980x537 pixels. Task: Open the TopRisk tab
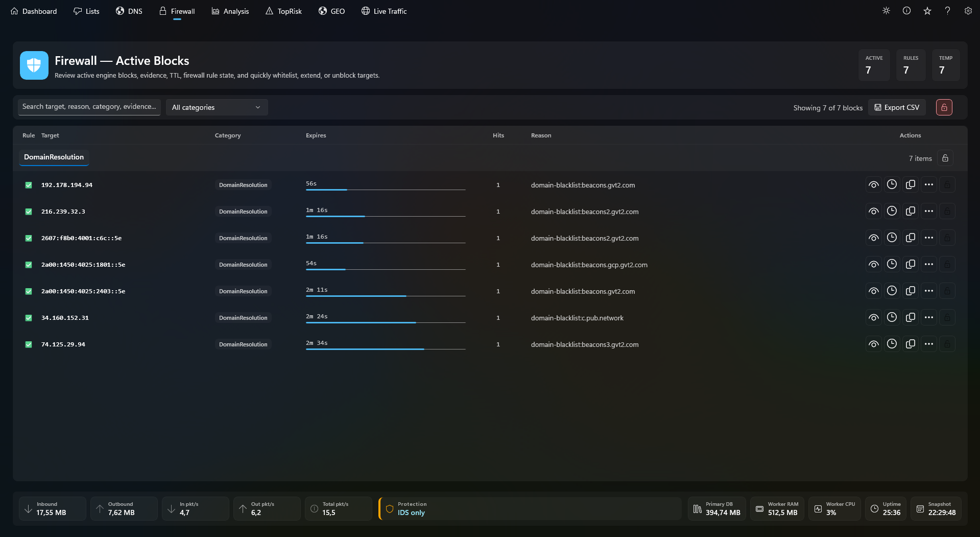click(283, 11)
